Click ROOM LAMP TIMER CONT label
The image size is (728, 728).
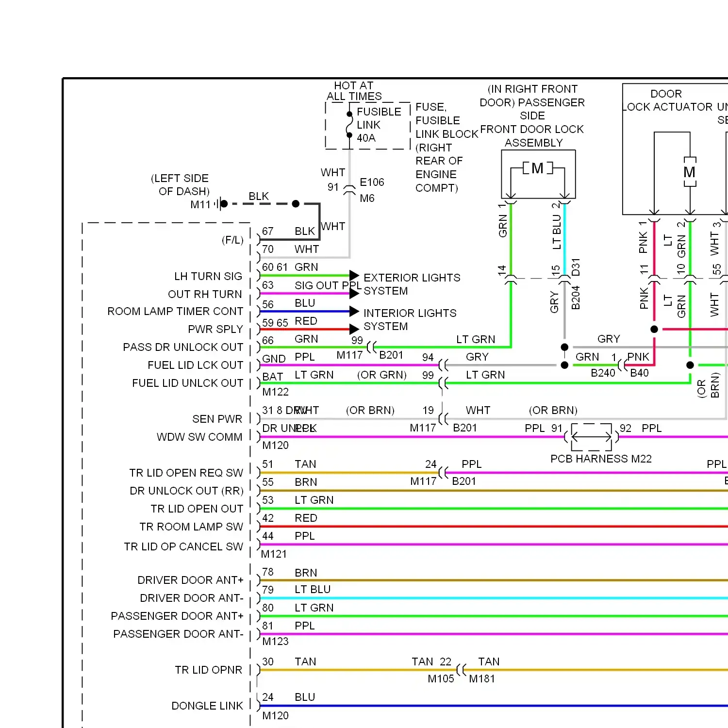click(175, 311)
